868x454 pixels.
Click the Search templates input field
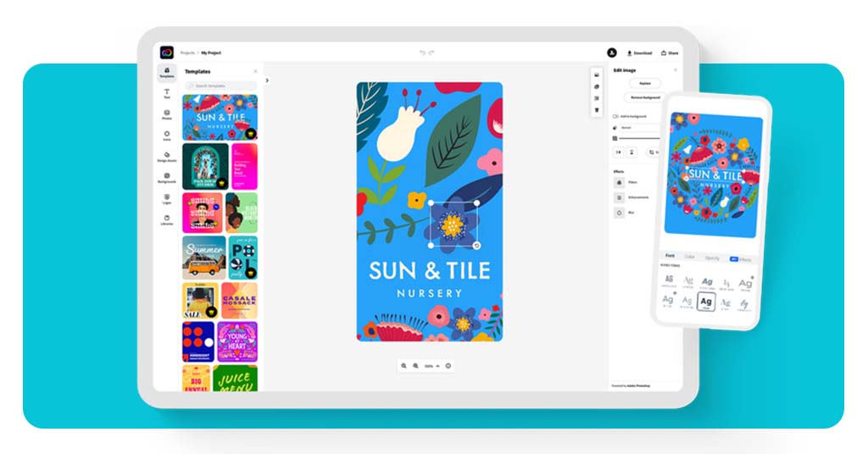click(x=222, y=86)
